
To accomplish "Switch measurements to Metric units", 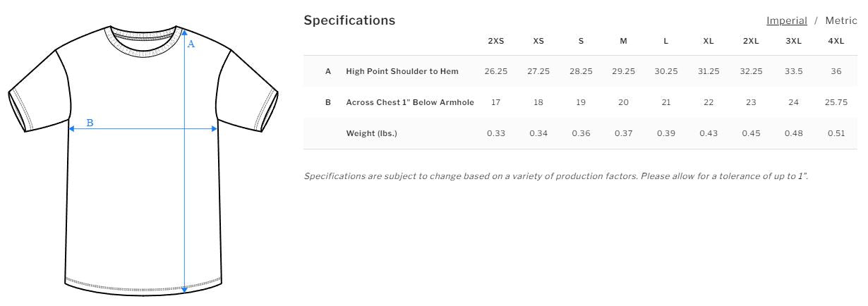I will click(x=840, y=20).
